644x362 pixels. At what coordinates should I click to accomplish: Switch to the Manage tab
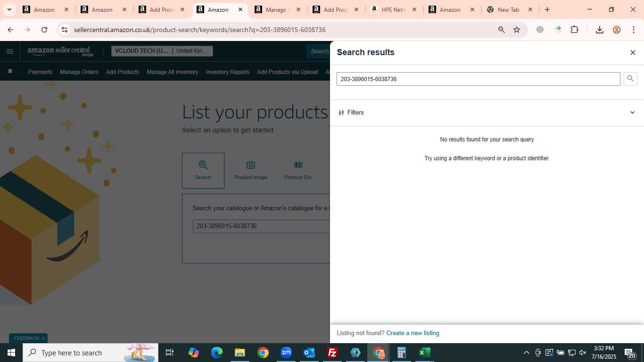point(277,9)
